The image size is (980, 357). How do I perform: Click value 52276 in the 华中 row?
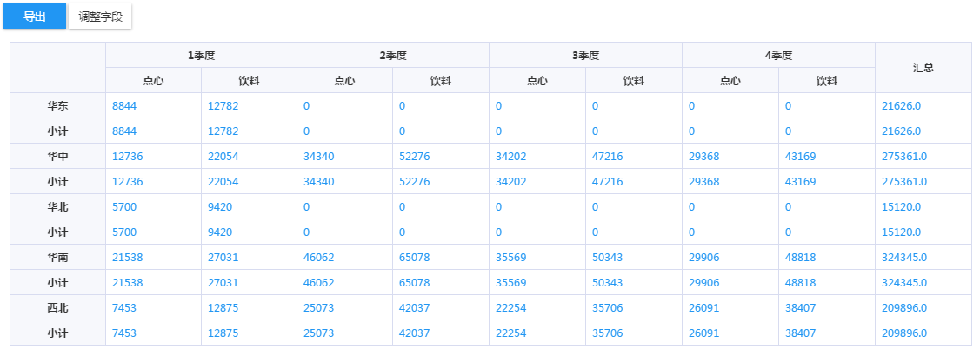[x=415, y=156]
